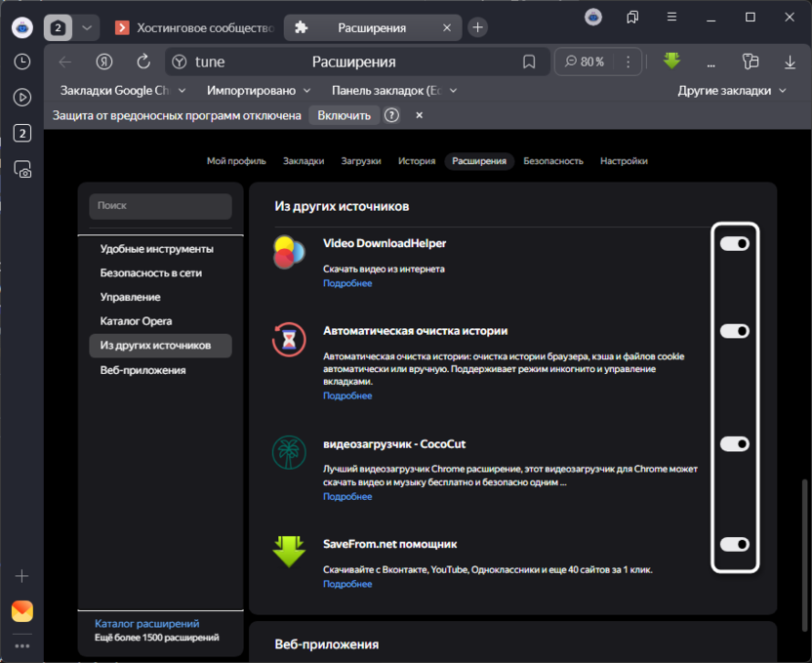812x663 pixels.
Task: Expand Закладки Google Chrome bookmarks folder
Action: tap(123, 91)
